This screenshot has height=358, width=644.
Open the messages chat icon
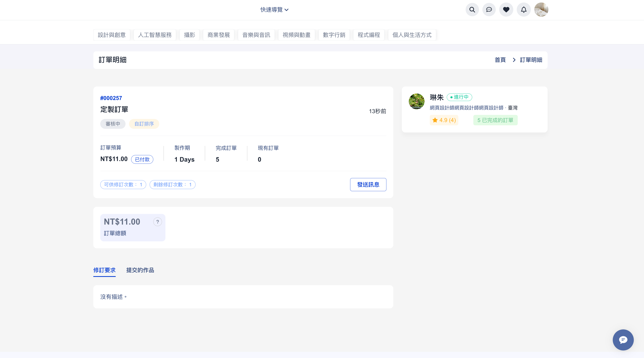(489, 10)
